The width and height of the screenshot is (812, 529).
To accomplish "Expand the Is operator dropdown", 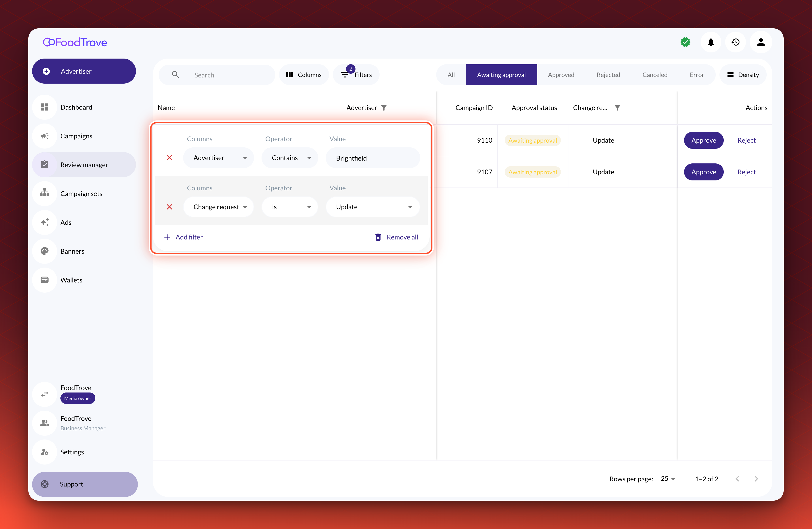I will [x=290, y=207].
